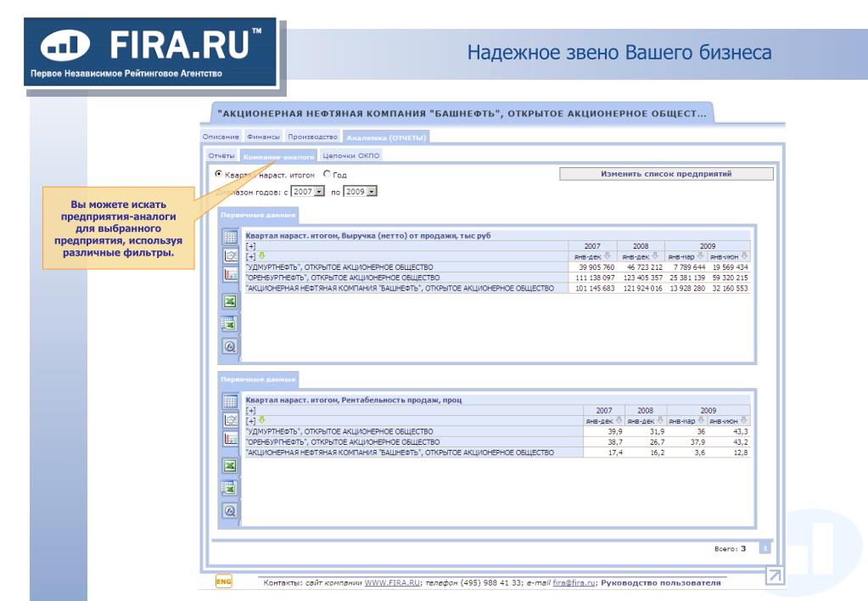
Task: Sort Рентабельность продаж table by 2009 янв-мар arrow
Action: pos(701,420)
